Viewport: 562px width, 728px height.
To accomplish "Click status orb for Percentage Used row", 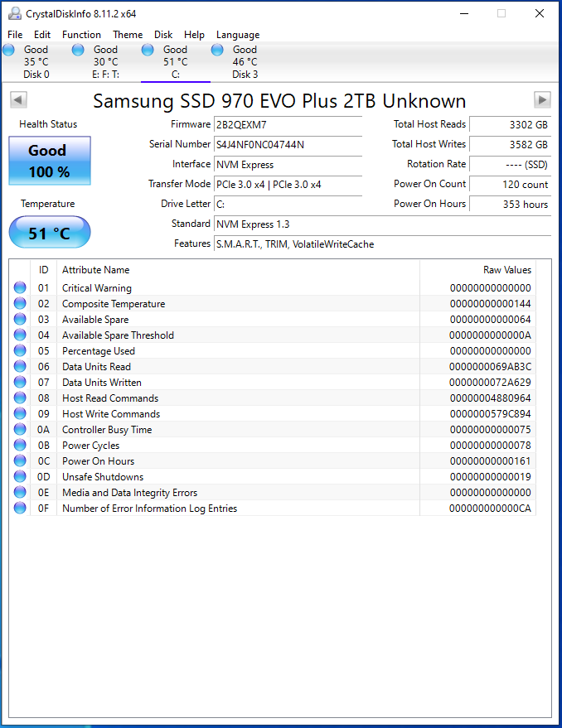I will click(x=20, y=350).
